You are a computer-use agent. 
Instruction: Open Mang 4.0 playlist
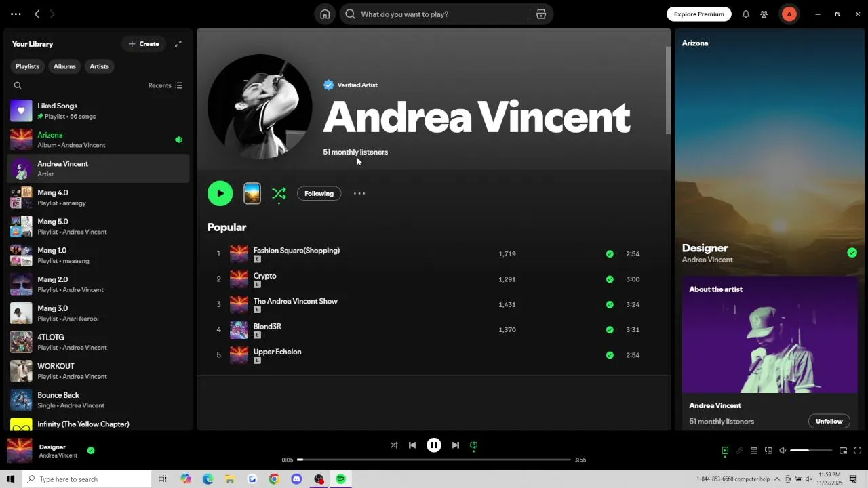click(x=98, y=197)
